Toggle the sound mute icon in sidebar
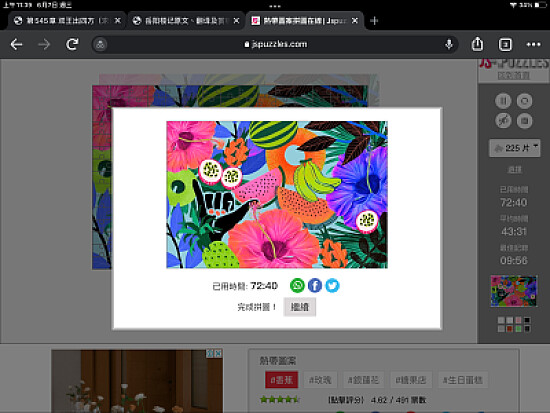 coord(503,121)
